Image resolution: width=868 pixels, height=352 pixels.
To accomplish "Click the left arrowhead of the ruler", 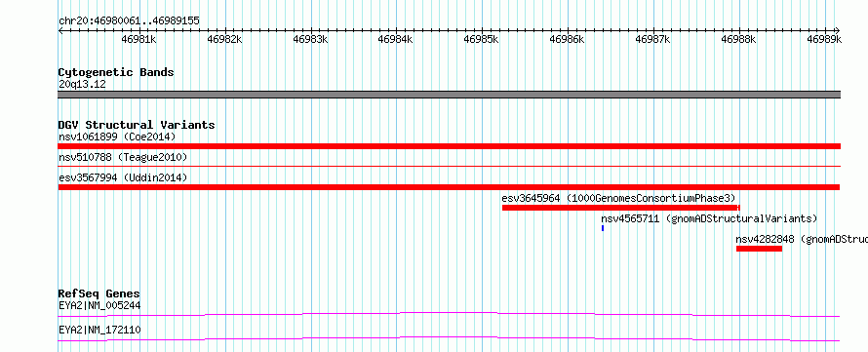I will pyautogui.click(x=60, y=30).
